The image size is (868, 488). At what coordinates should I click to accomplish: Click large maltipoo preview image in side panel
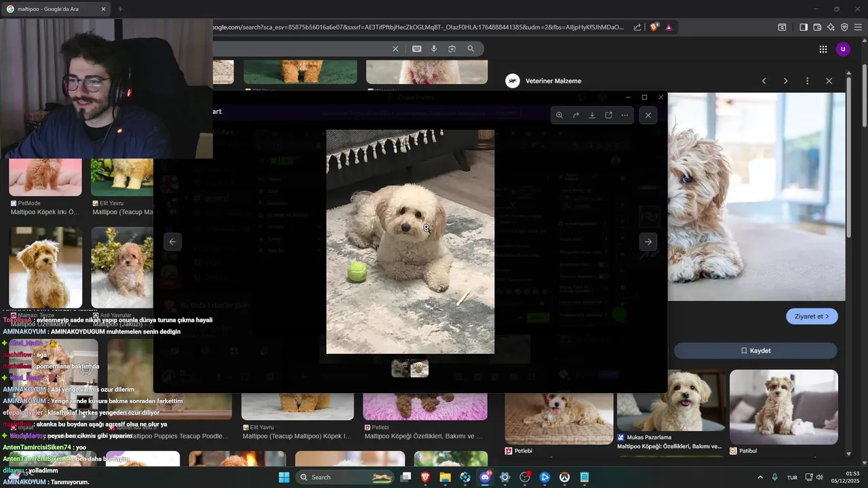tap(757, 197)
